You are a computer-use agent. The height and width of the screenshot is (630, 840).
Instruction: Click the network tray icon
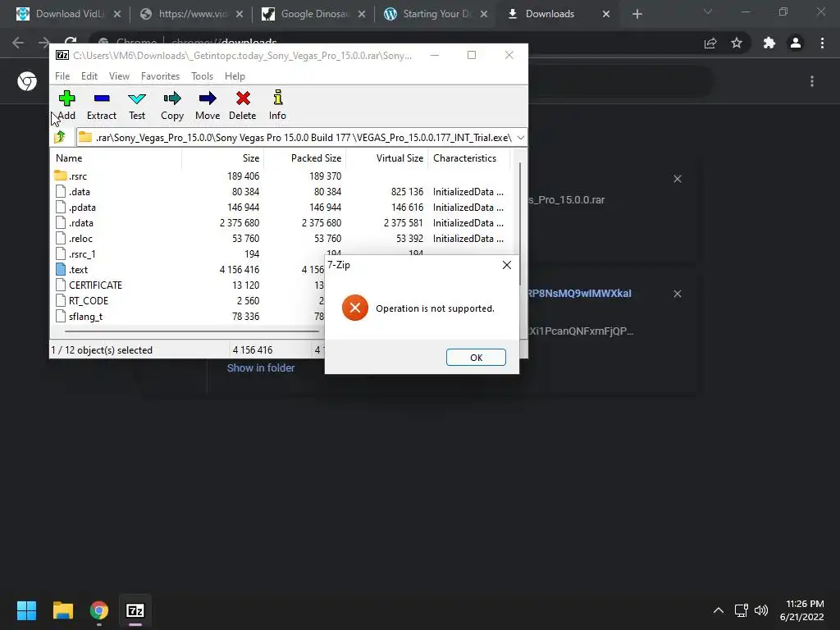741,610
